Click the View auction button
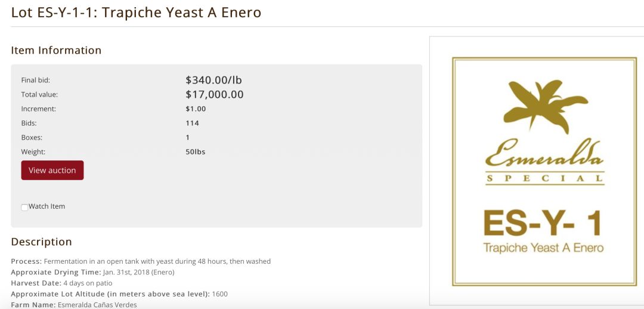 pos(52,170)
